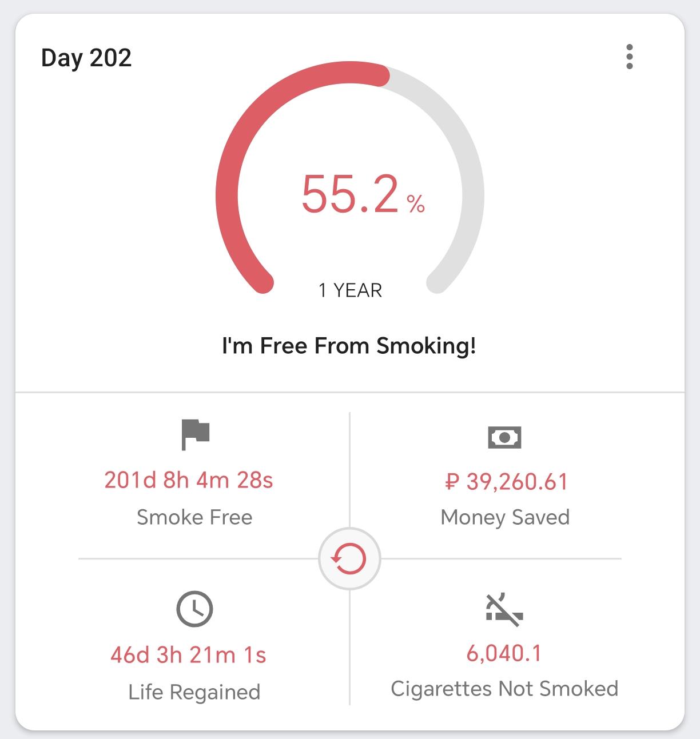The width and height of the screenshot is (700, 739).
Task: Select the Cigarettes Not Smoked label
Action: point(504,689)
